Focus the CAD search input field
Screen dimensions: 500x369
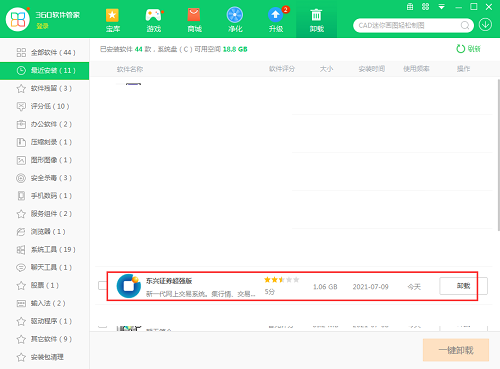click(408, 25)
